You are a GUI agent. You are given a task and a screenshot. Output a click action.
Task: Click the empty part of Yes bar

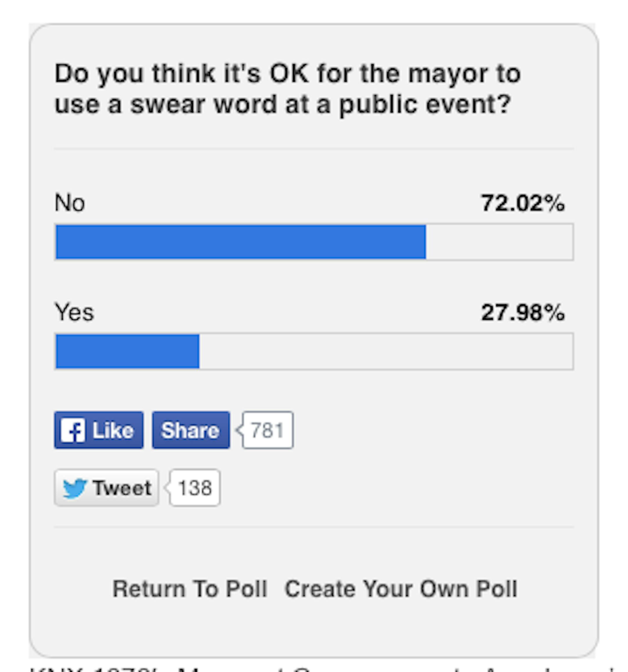[x=386, y=351]
